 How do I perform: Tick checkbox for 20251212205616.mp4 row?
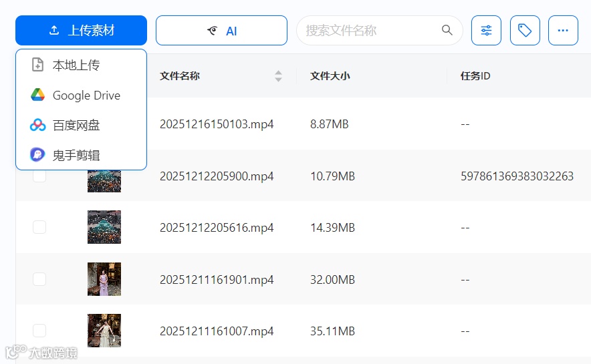tap(39, 227)
